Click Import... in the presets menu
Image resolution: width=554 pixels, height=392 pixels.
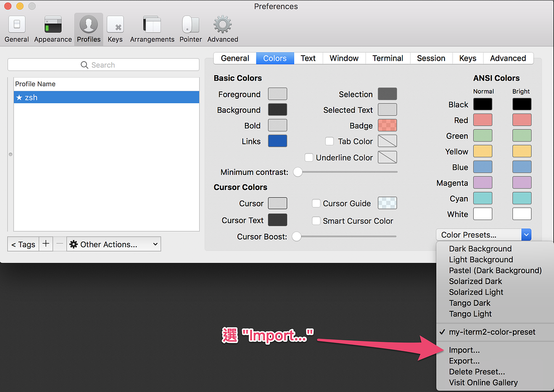[x=495, y=350]
